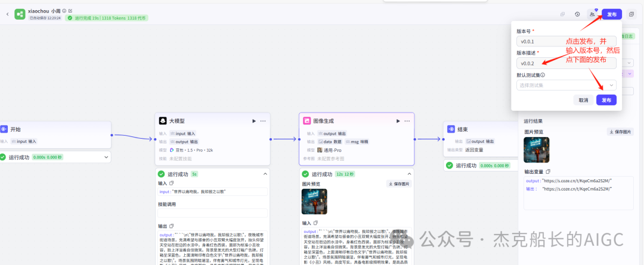This screenshot has width=644, height=265.
Task: Run the 大模型 node play button
Action: [x=254, y=121]
